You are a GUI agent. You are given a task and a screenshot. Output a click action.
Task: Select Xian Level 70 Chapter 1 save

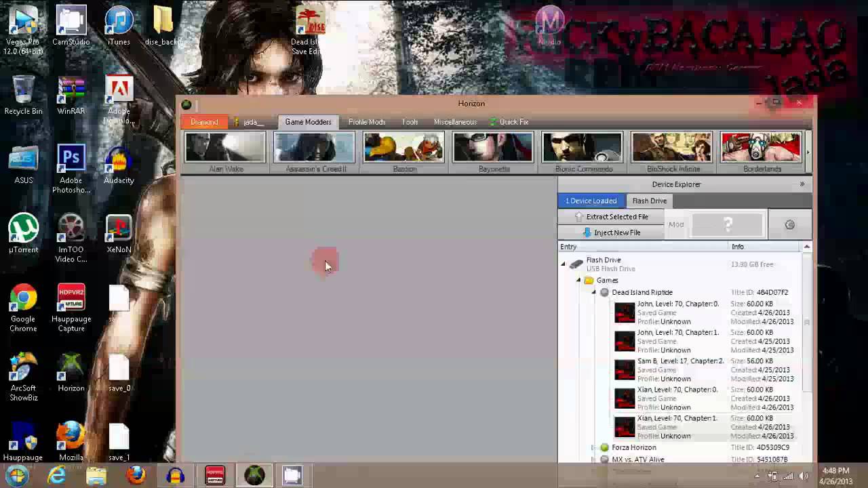click(x=707, y=427)
